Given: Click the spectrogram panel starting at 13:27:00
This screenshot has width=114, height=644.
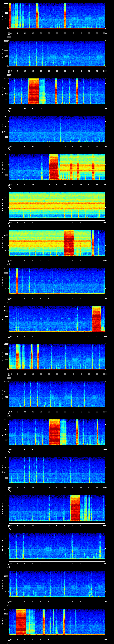Looking at the screenshot, I should tap(57, 205).
